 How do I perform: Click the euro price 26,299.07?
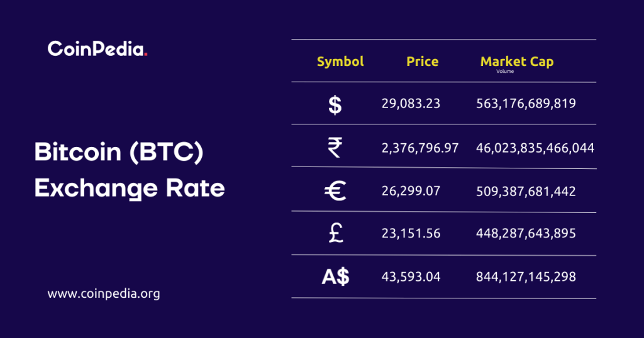tap(411, 191)
